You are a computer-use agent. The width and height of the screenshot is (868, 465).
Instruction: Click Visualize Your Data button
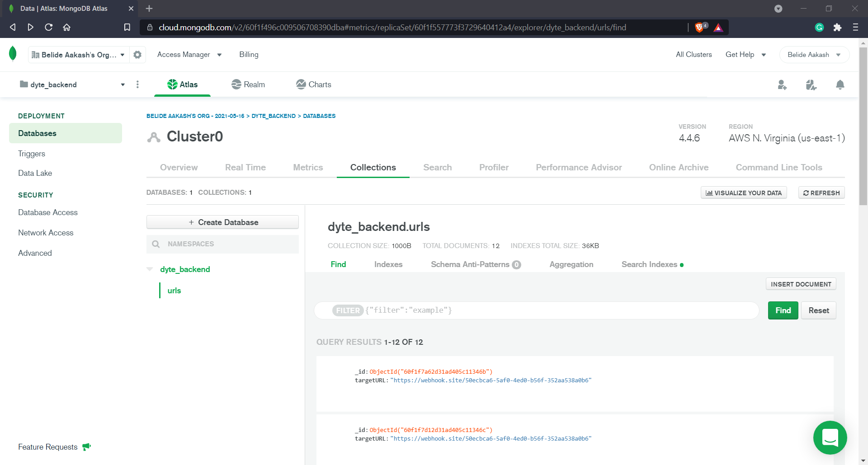pos(744,193)
